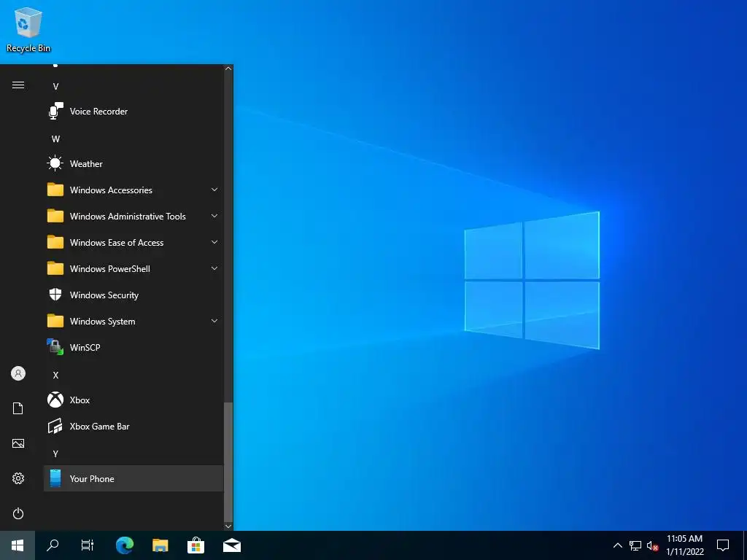This screenshot has height=560, width=747.
Task: Open Windows Security shield entry
Action: pyautogui.click(x=133, y=295)
